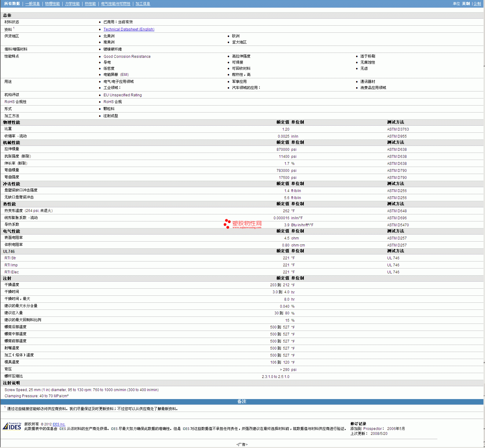This screenshot has width=485, height=448.
Task: Click 亚太地区 availability entry
Action: click(239, 42)
